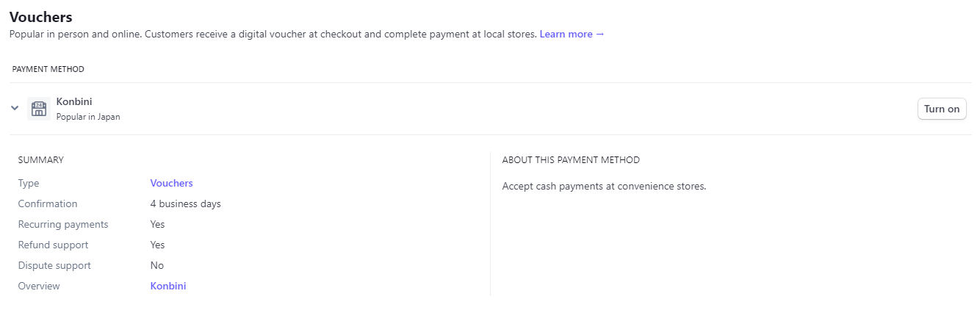The height and width of the screenshot is (310, 980).
Task: Open the Konbini overview link
Action: pyautogui.click(x=168, y=286)
